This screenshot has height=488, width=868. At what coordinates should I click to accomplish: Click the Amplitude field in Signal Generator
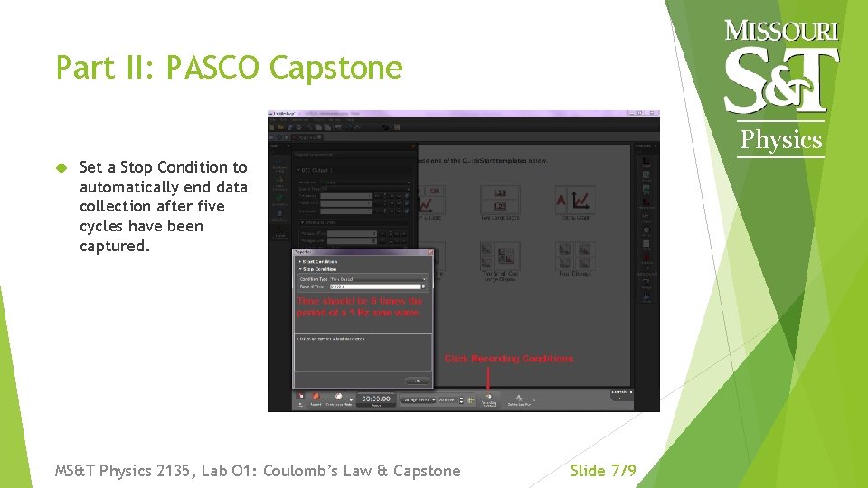[x=346, y=211]
